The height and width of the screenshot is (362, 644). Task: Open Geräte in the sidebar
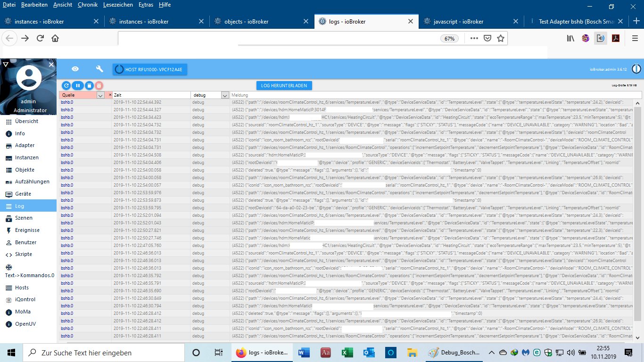click(x=28, y=194)
